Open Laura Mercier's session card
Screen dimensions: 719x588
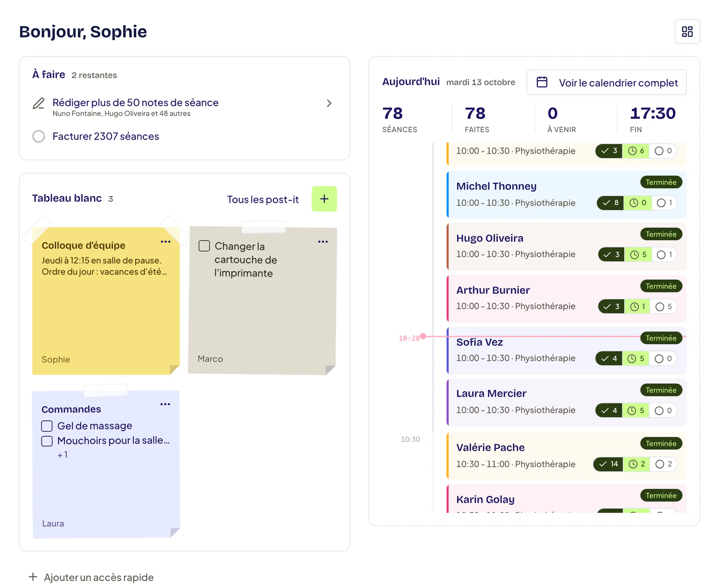tap(566, 402)
